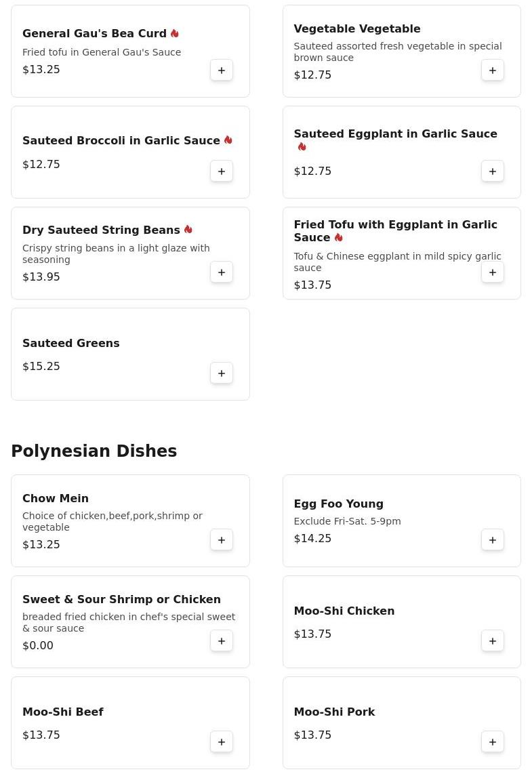Add Moo-Shi Chicken to order
Image resolution: width=532 pixels, height=776 pixels.
pyautogui.click(x=493, y=641)
